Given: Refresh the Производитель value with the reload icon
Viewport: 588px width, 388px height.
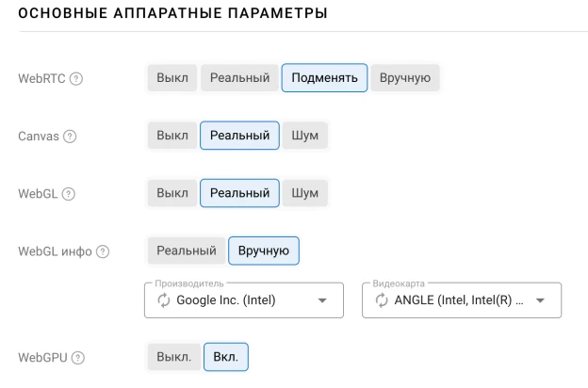Looking at the screenshot, I should pos(164,300).
